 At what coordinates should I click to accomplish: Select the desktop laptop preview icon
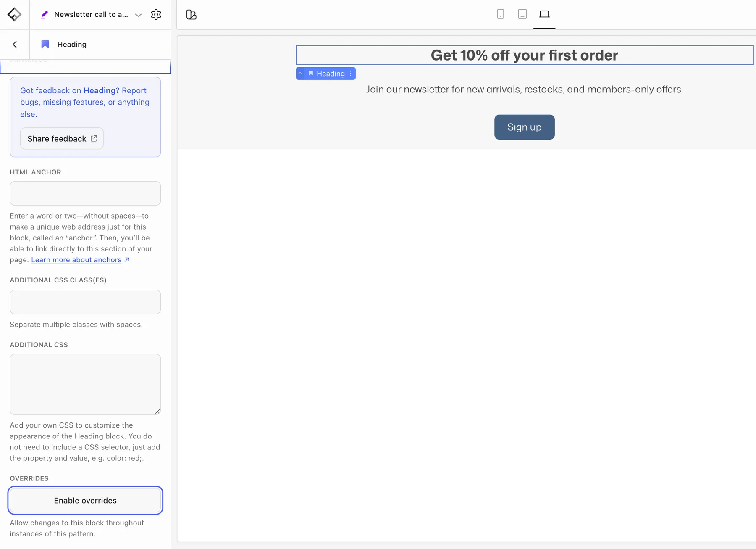(544, 14)
